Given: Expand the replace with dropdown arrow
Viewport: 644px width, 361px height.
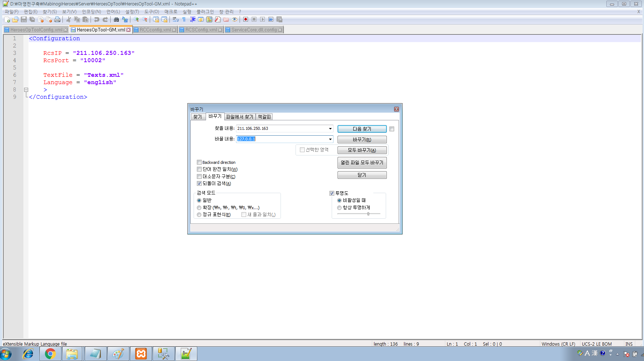Looking at the screenshot, I should pos(330,139).
